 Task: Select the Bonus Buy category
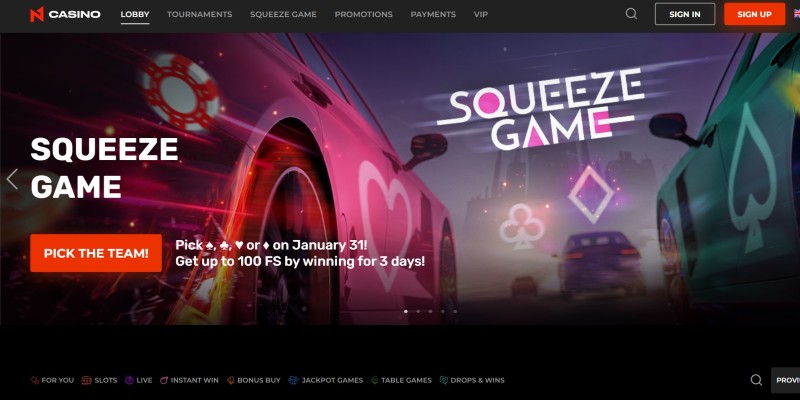[254, 380]
